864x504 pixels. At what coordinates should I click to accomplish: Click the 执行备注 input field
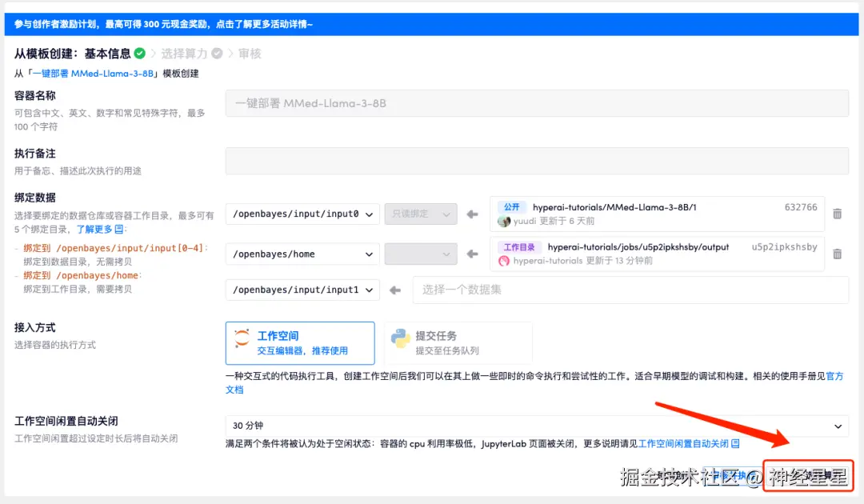(x=537, y=161)
